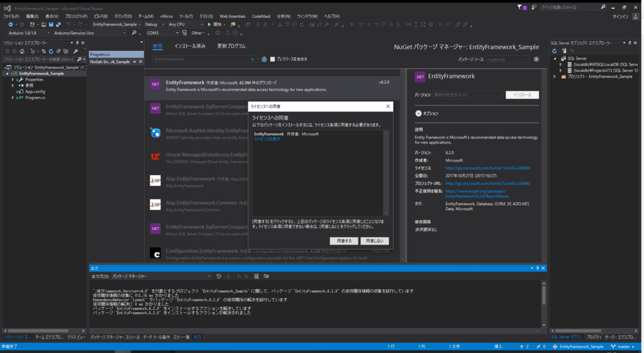
Task: Click the Accept button in license dialog
Action: pos(344,241)
